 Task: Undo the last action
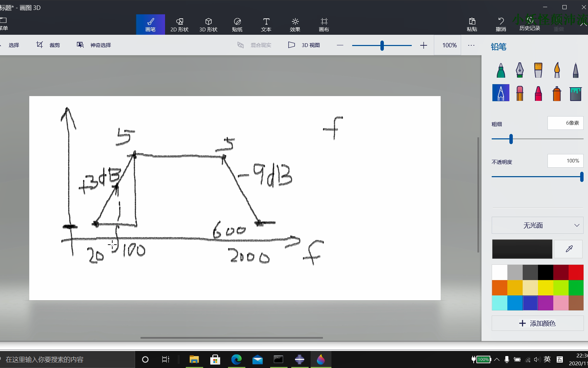[x=501, y=25]
